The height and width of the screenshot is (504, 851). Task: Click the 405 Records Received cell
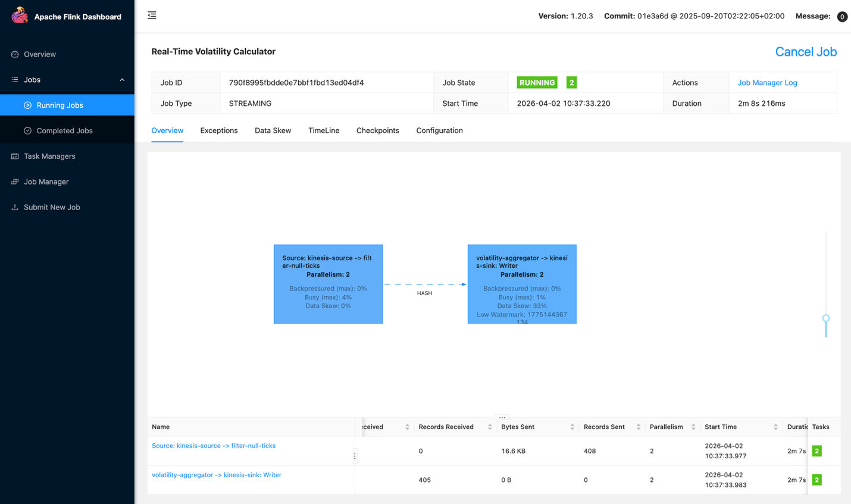[x=424, y=480]
